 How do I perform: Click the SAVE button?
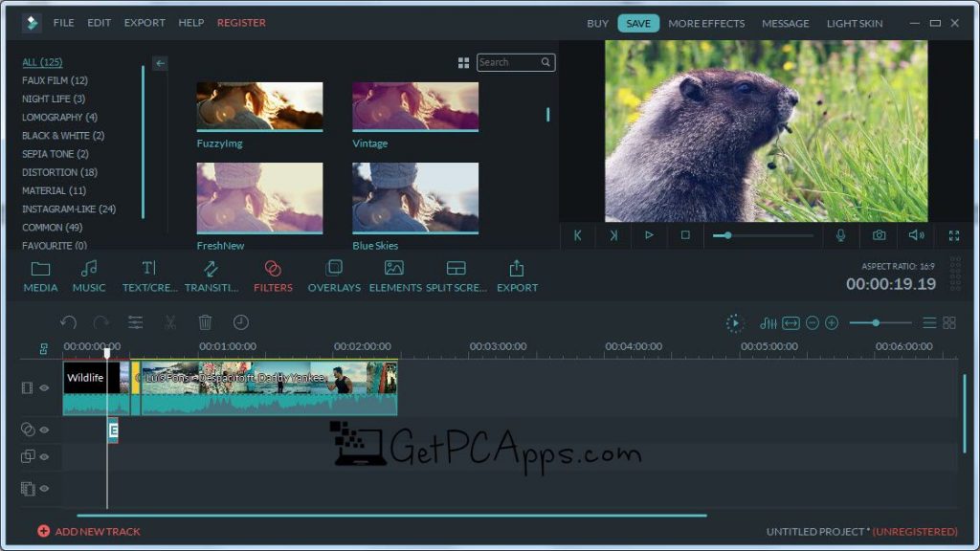pos(638,24)
